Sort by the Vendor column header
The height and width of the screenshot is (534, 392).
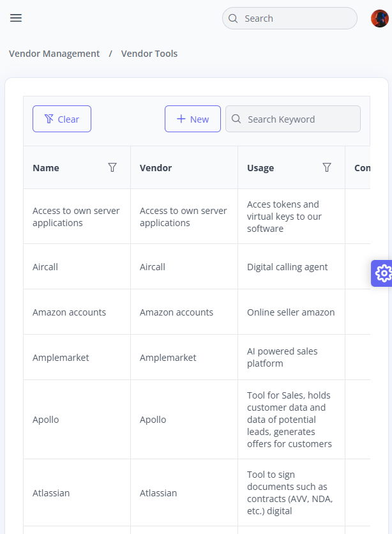[x=156, y=168]
